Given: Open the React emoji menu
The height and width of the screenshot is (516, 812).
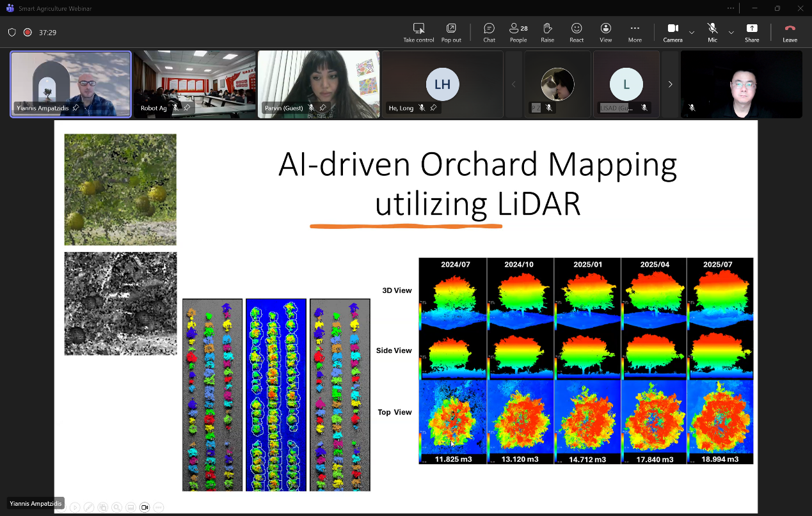Looking at the screenshot, I should (577, 32).
